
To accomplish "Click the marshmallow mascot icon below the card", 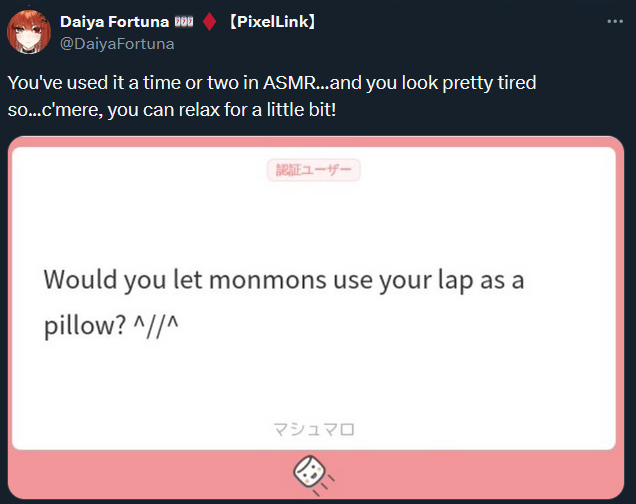I will pyautogui.click(x=314, y=475).
